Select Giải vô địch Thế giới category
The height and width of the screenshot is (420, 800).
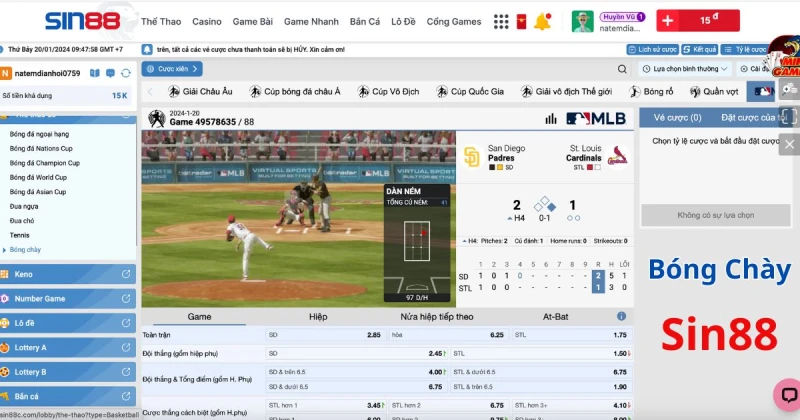566,91
